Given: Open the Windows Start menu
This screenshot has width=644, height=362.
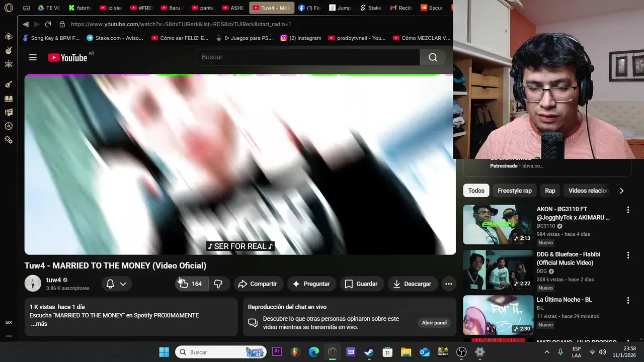Looking at the screenshot, I should click(164, 352).
